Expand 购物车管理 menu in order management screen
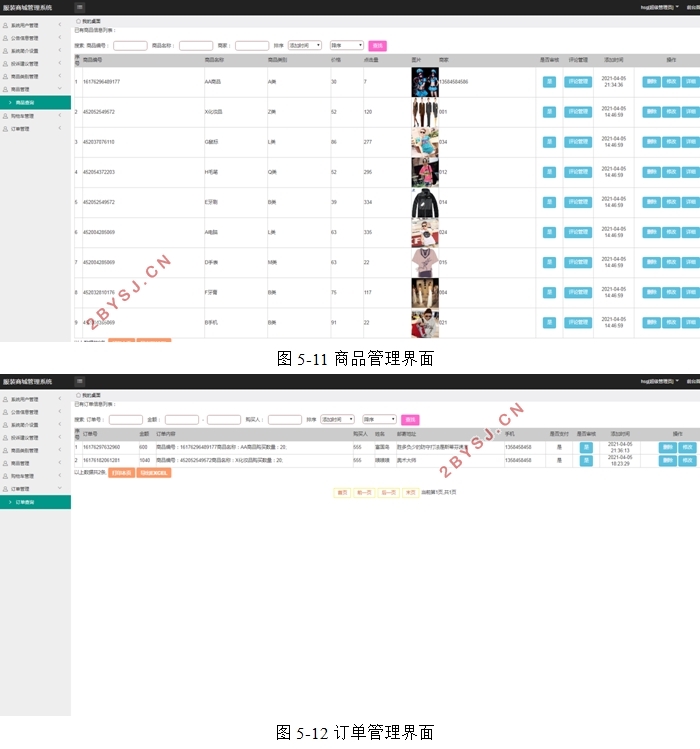700x749 pixels. (60, 476)
